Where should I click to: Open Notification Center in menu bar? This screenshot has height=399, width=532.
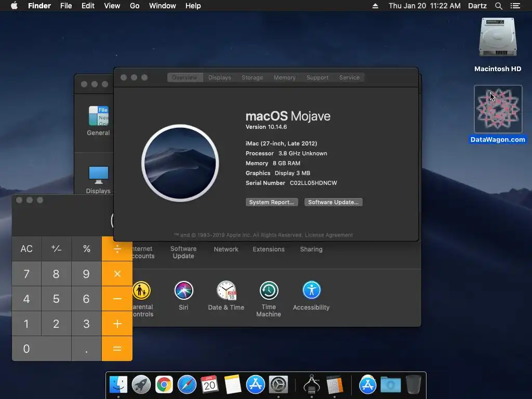515,6
